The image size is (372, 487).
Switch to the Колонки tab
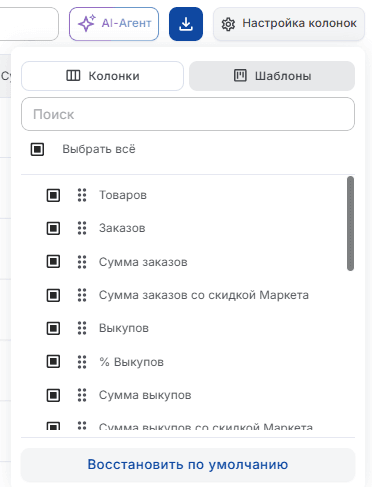(102, 76)
